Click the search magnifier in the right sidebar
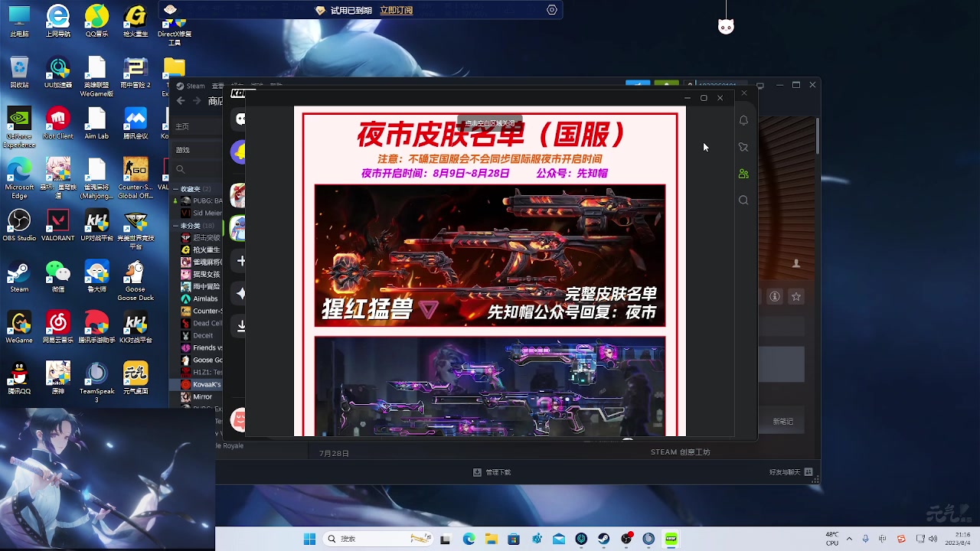Viewport: 980px width, 551px height. click(743, 201)
